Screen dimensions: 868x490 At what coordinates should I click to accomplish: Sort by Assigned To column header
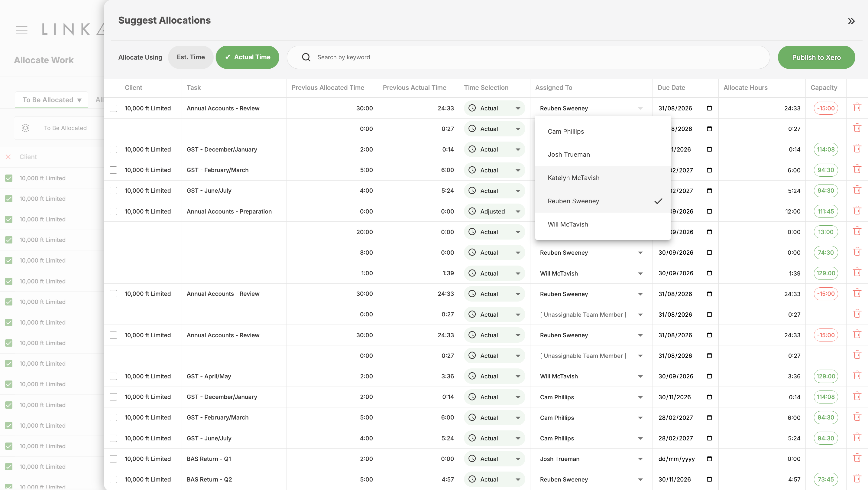tap(554, 88)
